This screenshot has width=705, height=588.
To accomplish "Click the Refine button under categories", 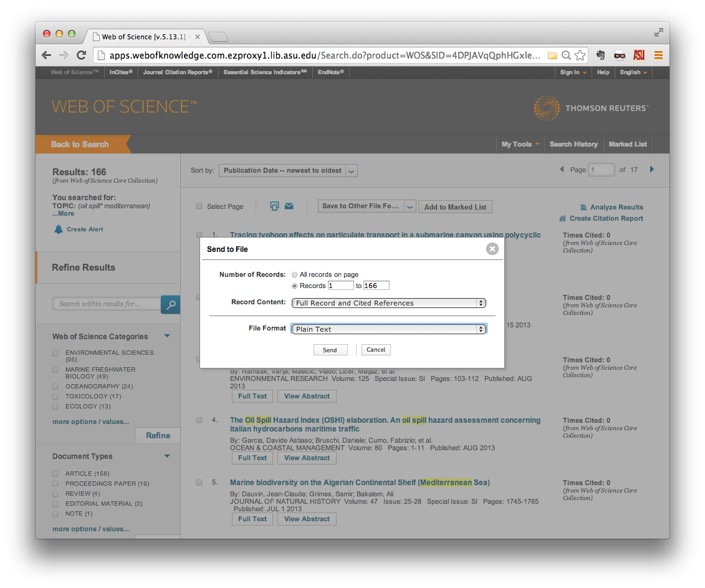I will point(158,435).
